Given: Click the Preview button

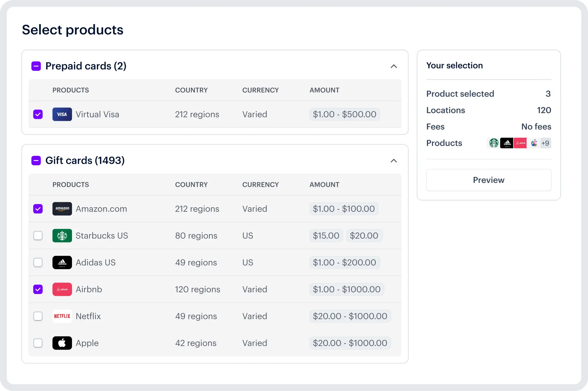Looking at the screenshot, I should coord(489,180).
